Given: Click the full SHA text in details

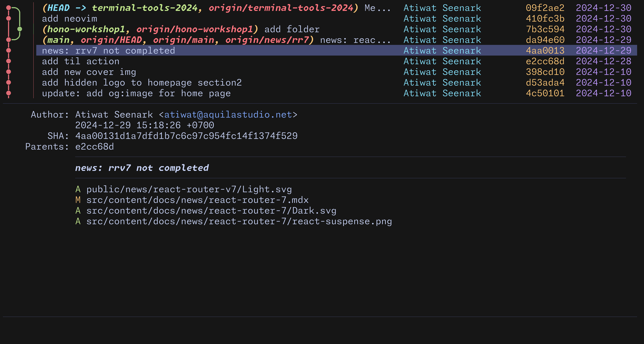Looking at the screenshot, I should [186, 136].
